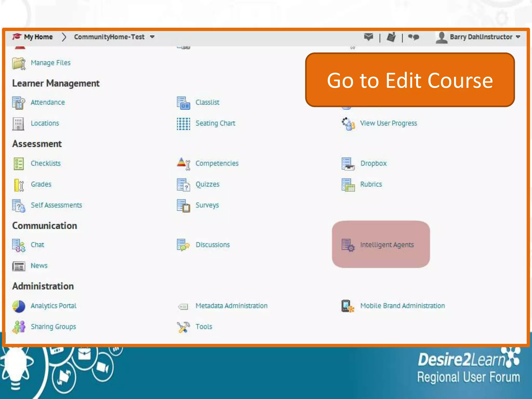Open the update alerts clipboard icon

pyautogui.click(x=391, y=37)
